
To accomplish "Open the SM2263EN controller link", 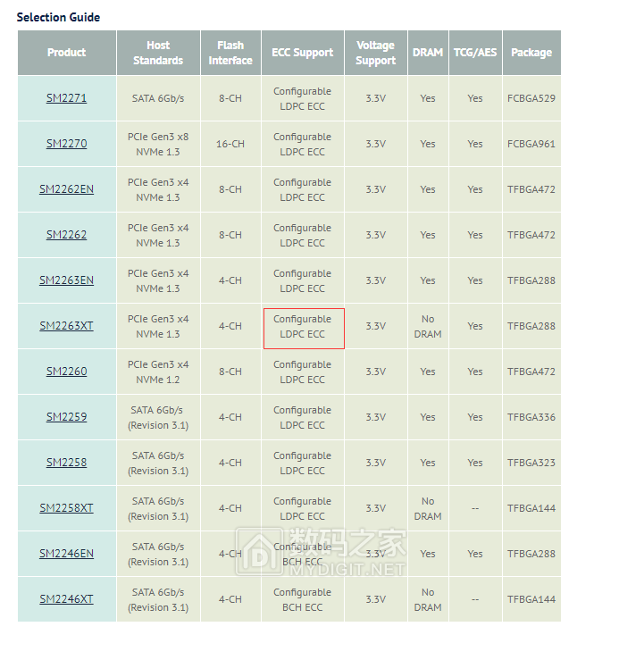I will point(66,280).
